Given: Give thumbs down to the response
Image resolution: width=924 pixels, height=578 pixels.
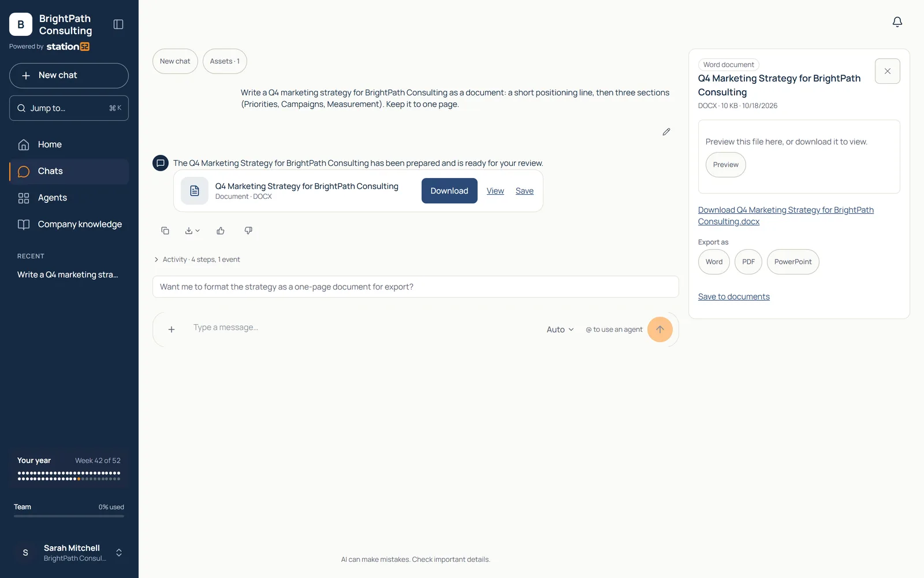Looking at the screenshot, I should pos(248,231).
